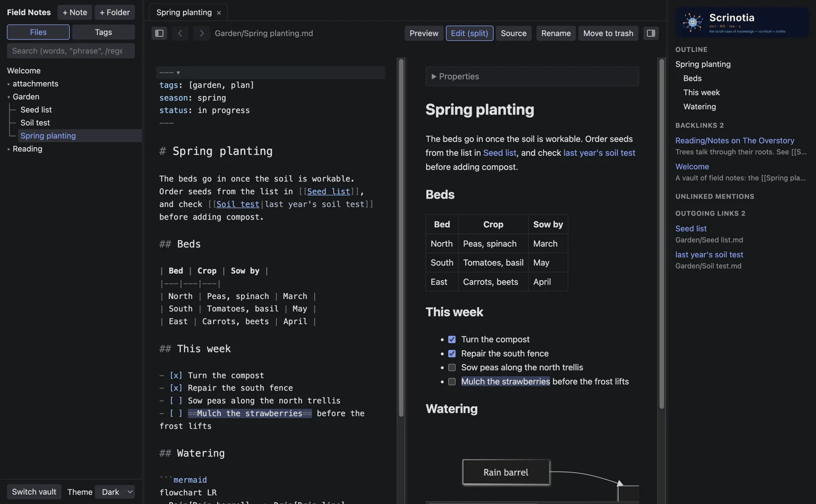
Task: Open the Welcome backlink
Action: click(692, 167)
